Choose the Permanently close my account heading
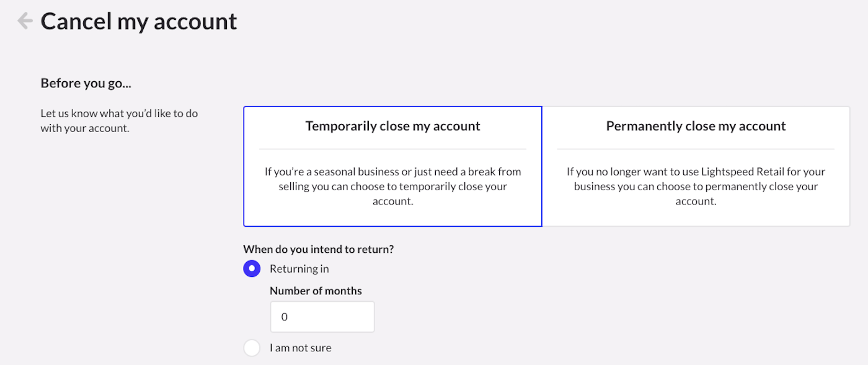Screen dimensions: 868x365 pyautogui.click(x=696, y=126)
